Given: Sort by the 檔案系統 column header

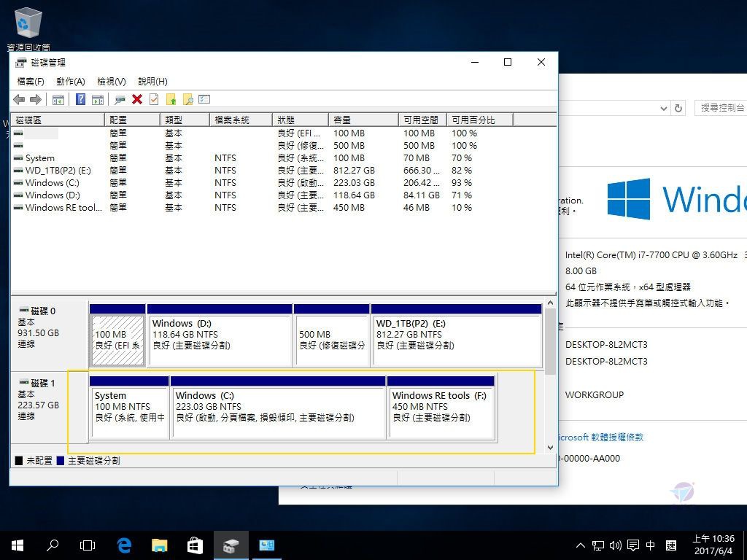Looking at the screenshot, I should point(241,120).
